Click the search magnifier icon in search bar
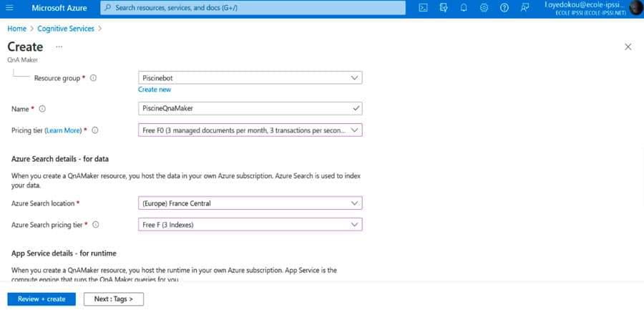This screenshot has width=644, height=315. tap(108, 8)
